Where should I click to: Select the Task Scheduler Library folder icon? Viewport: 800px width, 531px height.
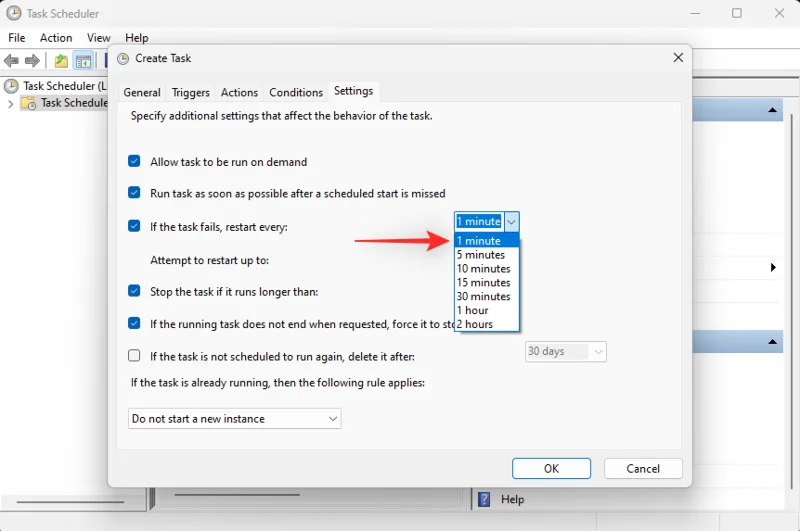29,103
